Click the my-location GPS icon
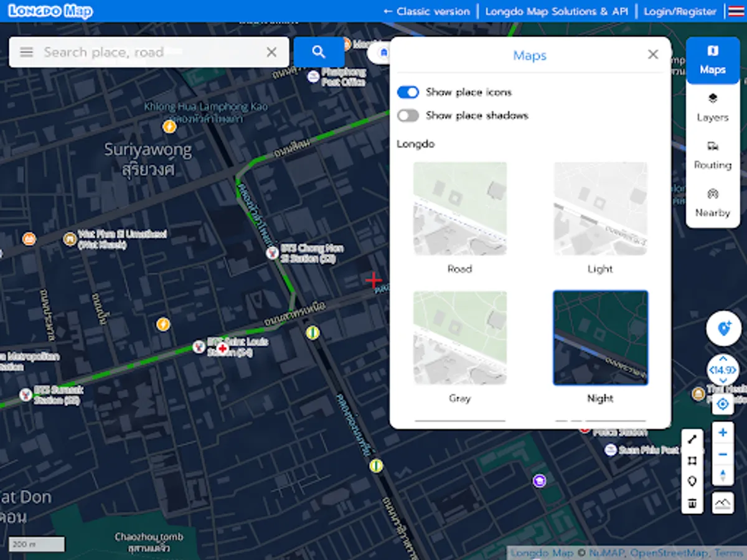The image size is (747, 560). [x=722, y=404]
